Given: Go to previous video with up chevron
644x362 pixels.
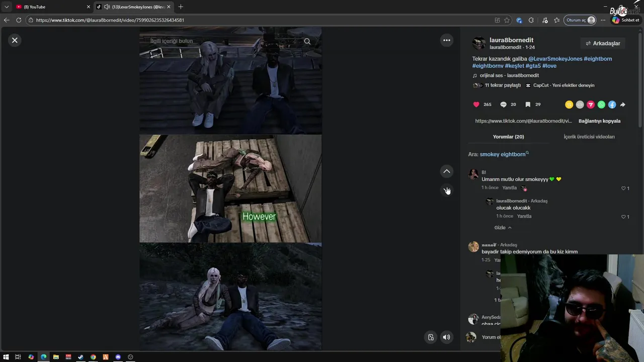Looking at the screenshot, I should point(447,171).
